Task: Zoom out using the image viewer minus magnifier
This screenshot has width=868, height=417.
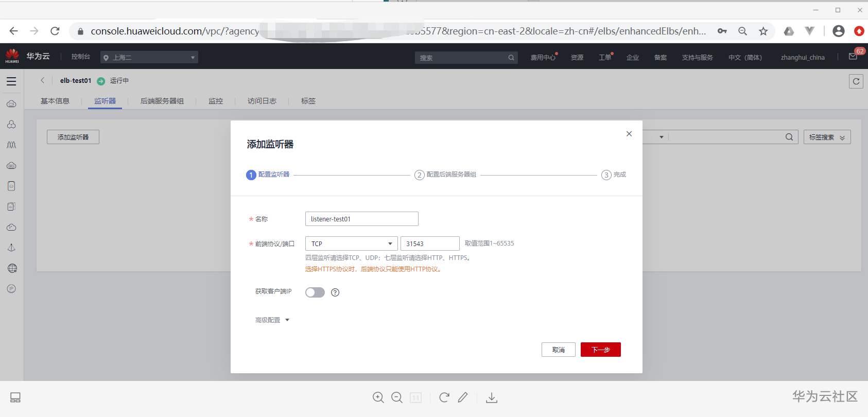Action: (x=397, y=397)
